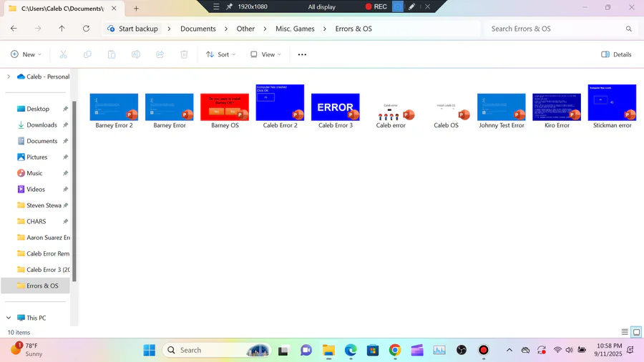Switch to details list view toggle
The height and width of the screenshot is (362, 644).
click(625, 332)
